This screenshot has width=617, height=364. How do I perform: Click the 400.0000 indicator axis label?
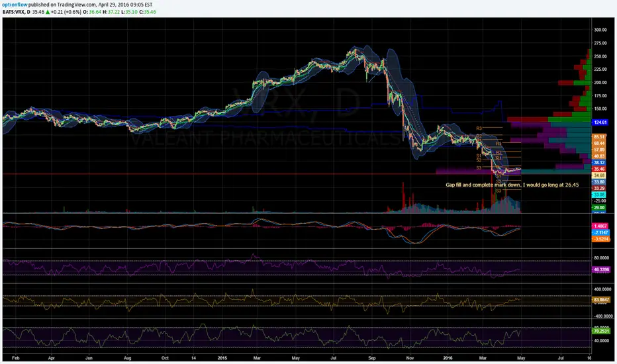(x=602, y=290)
